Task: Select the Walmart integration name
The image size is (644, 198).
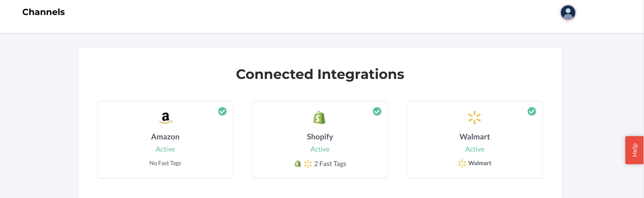Action: pyautogui.click(x=475, y=137)
